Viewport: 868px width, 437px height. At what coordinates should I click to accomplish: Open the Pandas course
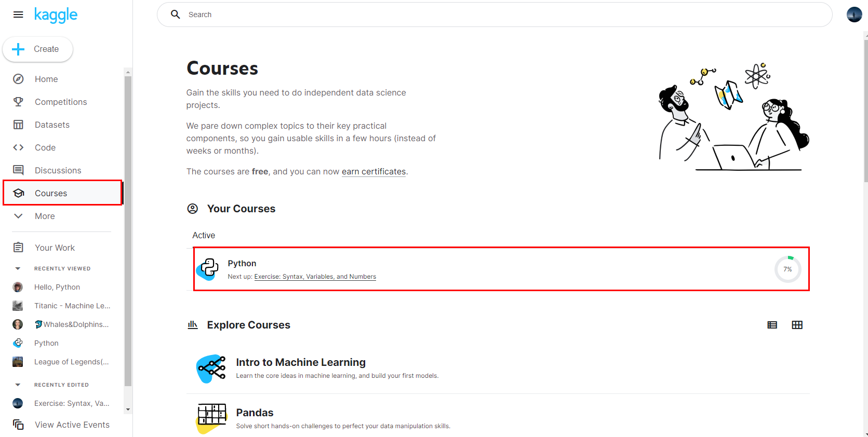click(255, 413)
